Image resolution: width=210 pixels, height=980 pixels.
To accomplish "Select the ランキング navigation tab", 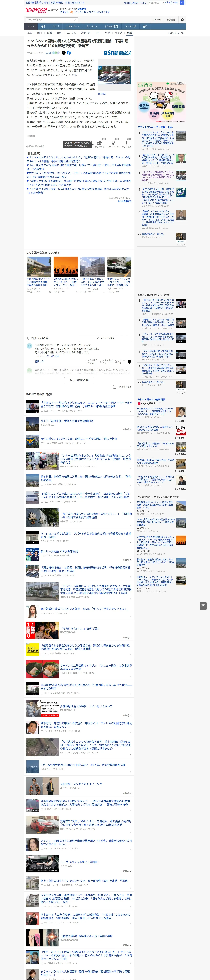I will [130, 27].
